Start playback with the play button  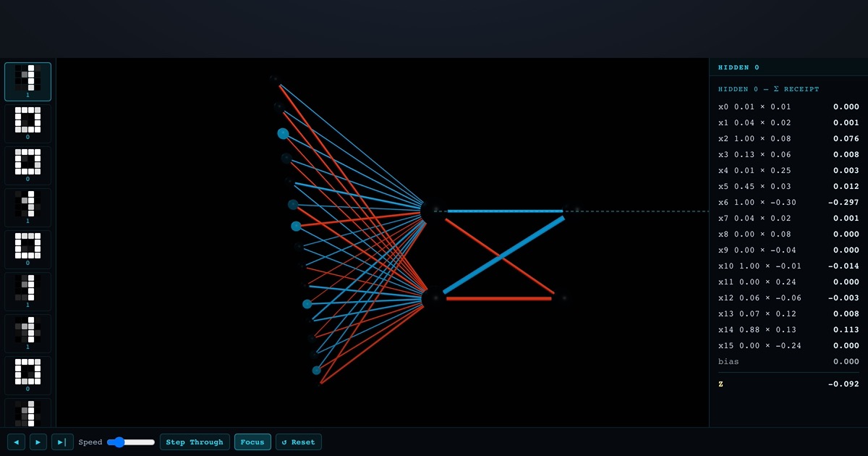tap(38, 442)
